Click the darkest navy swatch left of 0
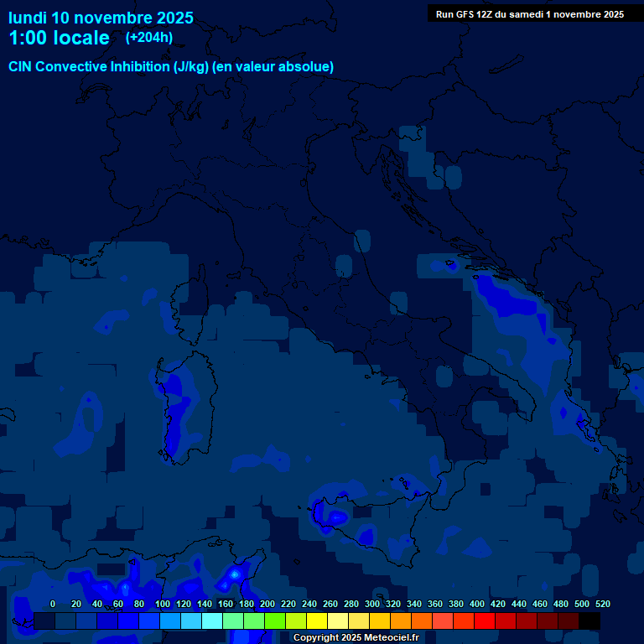The width and height of the screenshot is (644, 644). coord(44,621)
